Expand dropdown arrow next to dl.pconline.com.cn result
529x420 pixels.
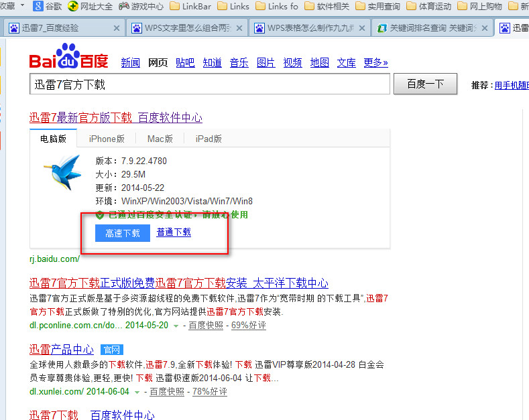176,326
